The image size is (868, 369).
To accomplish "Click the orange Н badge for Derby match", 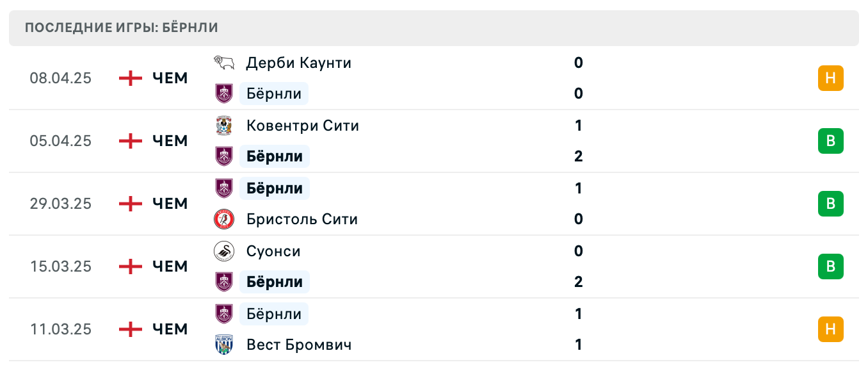I will coord(831,78).
